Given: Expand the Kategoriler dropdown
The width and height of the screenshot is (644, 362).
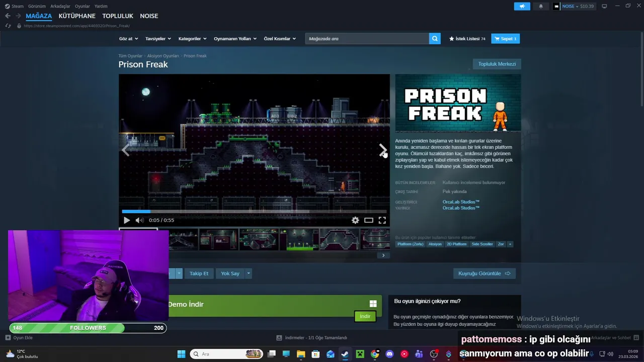Looking at the screenshot, I should click(x=192, y=39).
